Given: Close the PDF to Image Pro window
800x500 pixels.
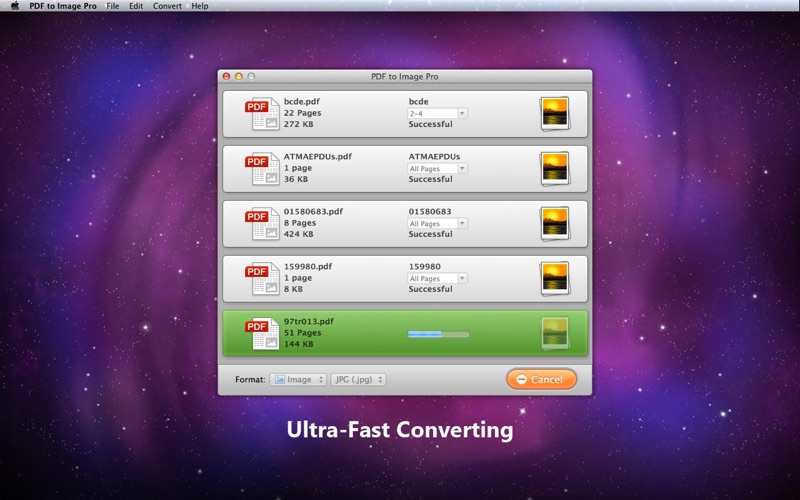Looking at the screenshot, I should [227, 77].
